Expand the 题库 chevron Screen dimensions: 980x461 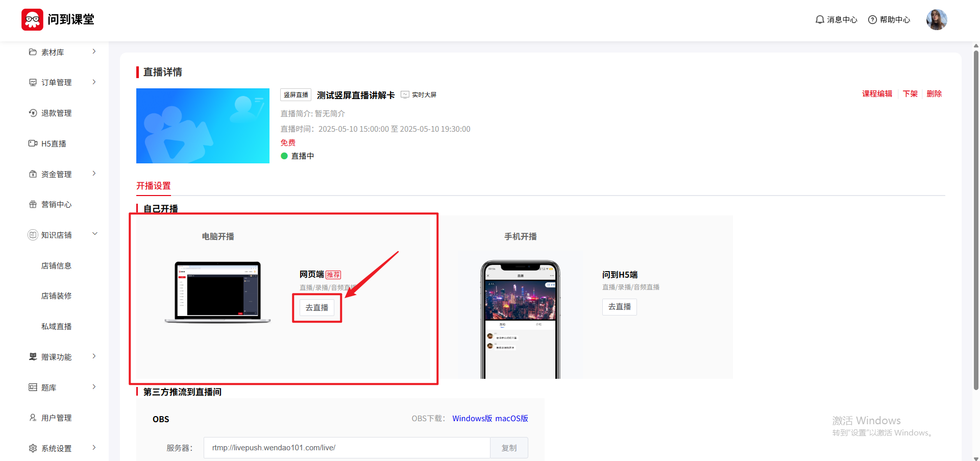tap(94, 387)
